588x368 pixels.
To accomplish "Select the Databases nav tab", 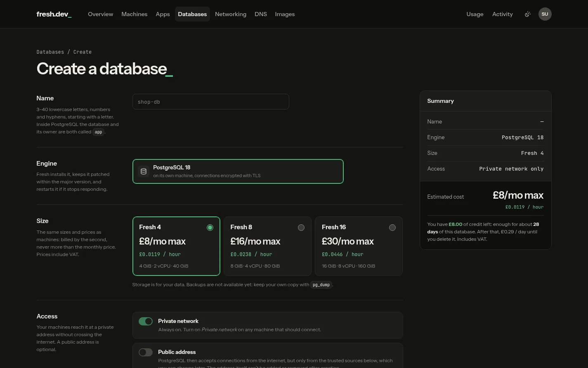I will [192, 14].
